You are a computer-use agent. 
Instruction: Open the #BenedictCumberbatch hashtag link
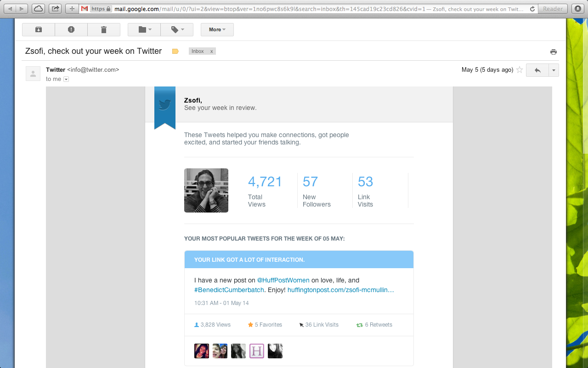click(229, 290)
